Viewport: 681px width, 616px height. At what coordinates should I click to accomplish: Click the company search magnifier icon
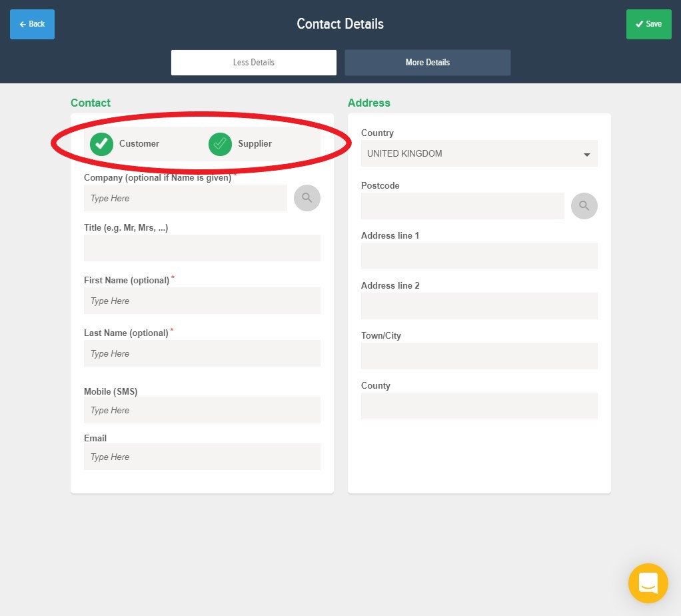tap(307, 197)
